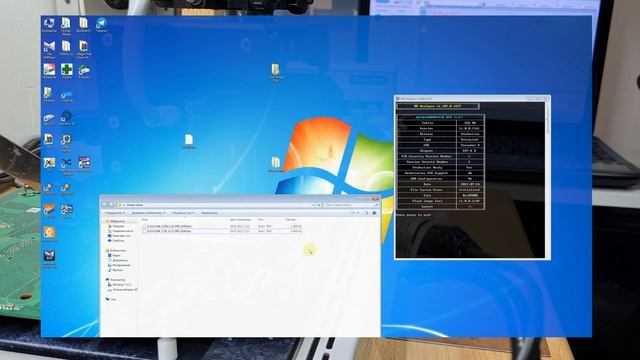Open Explorer help icon
The height and width of the screenshot is (360, 640).
tap(374, 213)
